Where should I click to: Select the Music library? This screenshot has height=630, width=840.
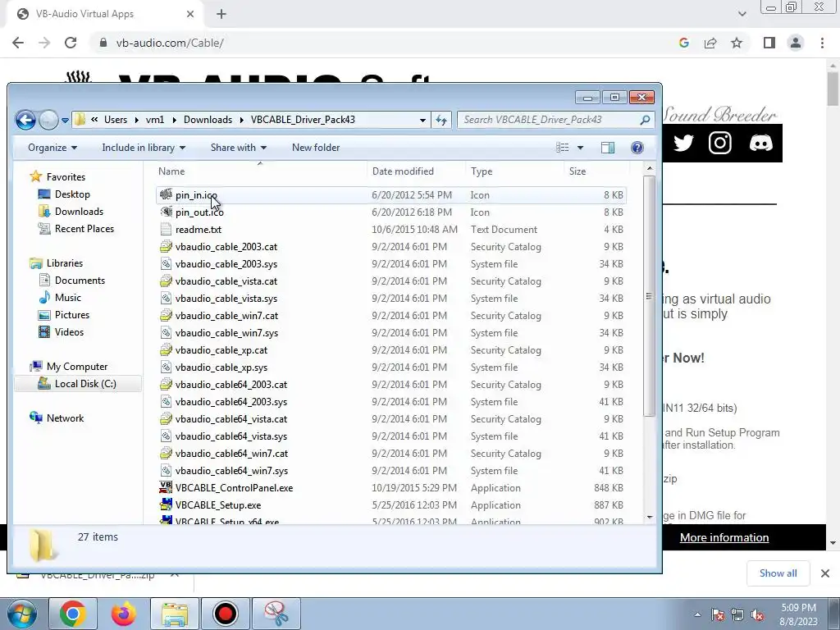click(x=59, y=297)
